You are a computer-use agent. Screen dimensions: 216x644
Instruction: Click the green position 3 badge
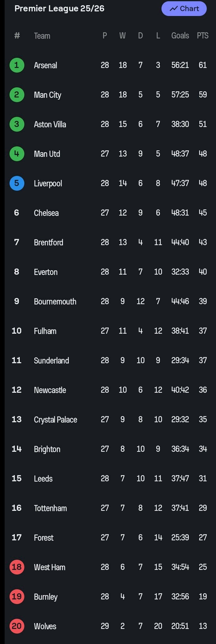pyautogui.click(x=17, y=124)
